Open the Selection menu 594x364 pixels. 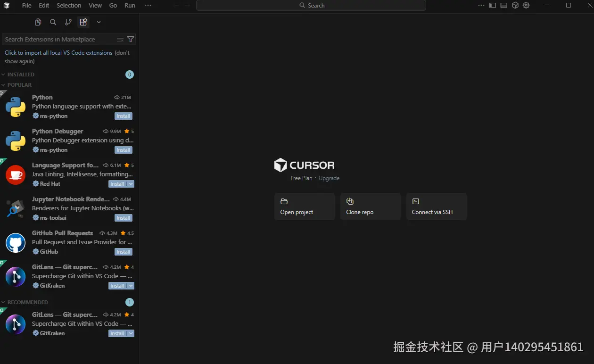click(x=69, y=6)
